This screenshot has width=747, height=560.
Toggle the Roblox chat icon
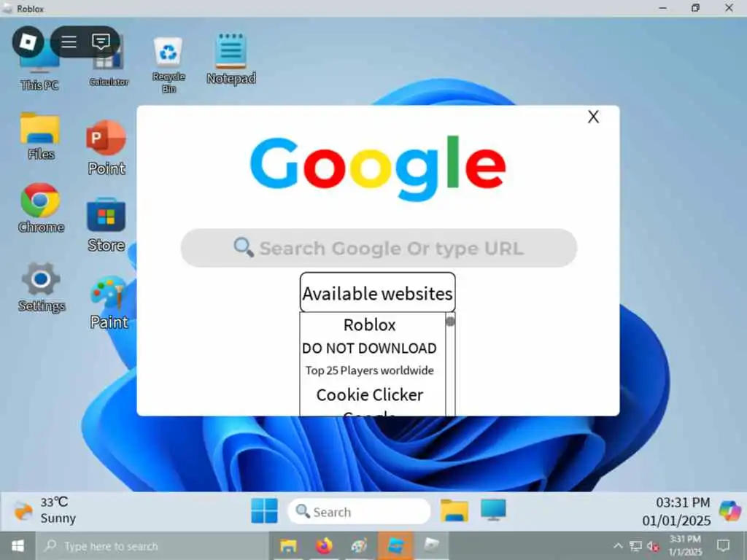pos(101,42)
